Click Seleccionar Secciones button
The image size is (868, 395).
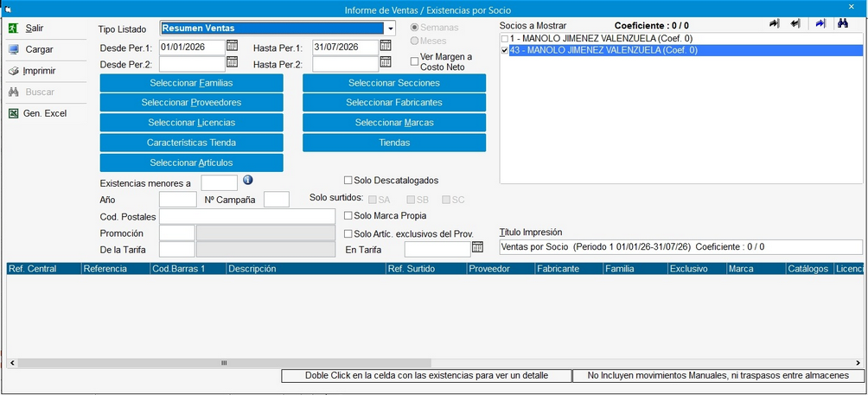point(394,83)
